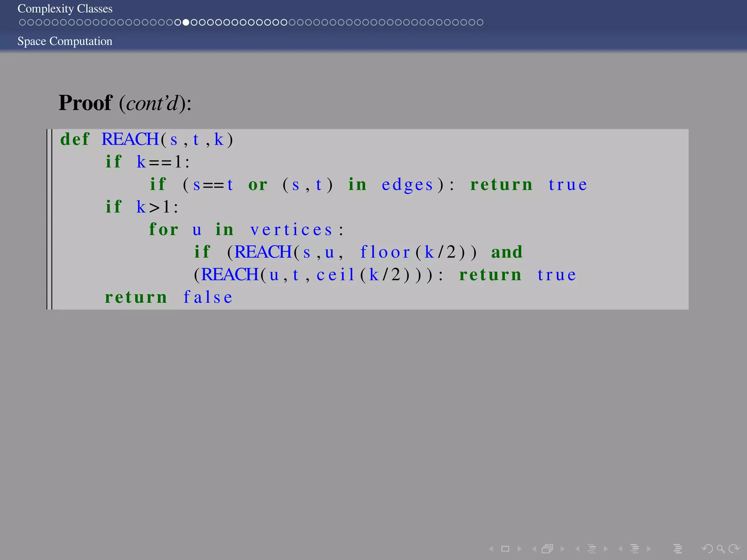
Task: Go to previous frame arrow
Action: point(534,548)
